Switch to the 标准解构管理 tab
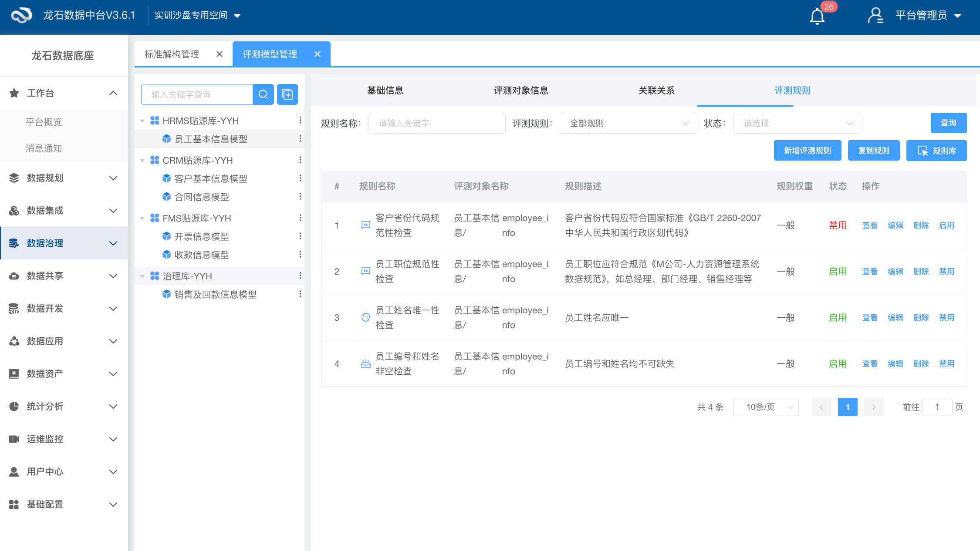The height and width of the screenshot is (551, 980). [x=171, y=54]
